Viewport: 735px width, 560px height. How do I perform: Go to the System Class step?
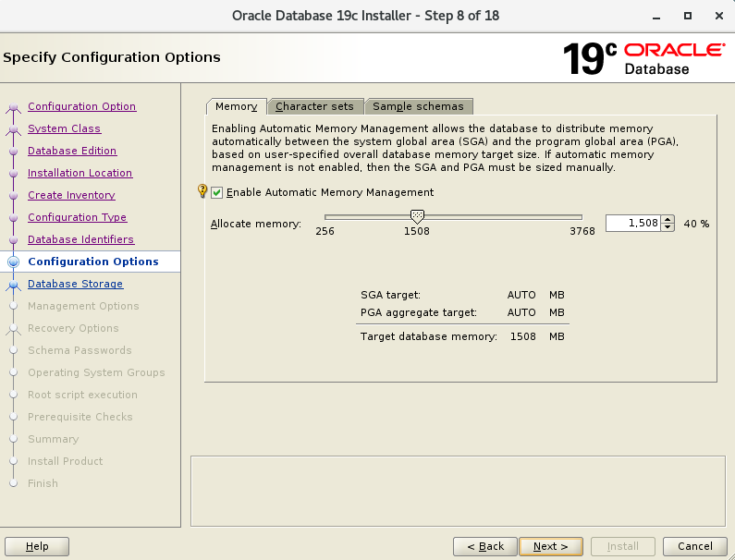click(x=64, y=128)
